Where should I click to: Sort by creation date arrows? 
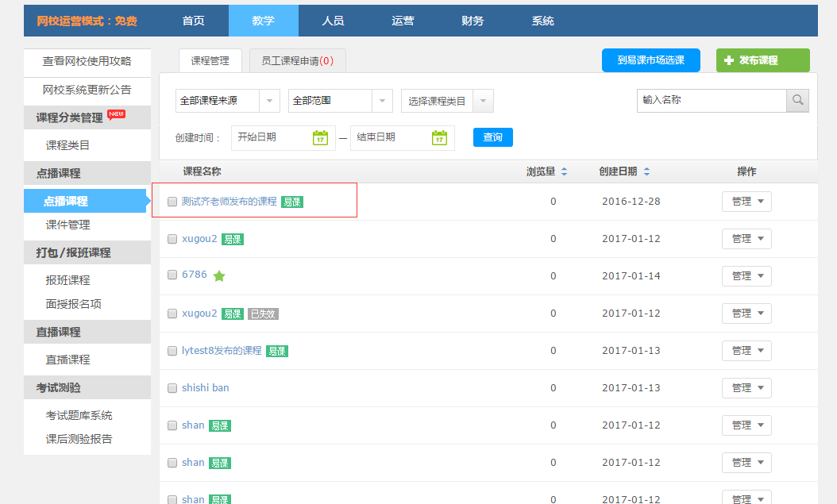point(647,171)
